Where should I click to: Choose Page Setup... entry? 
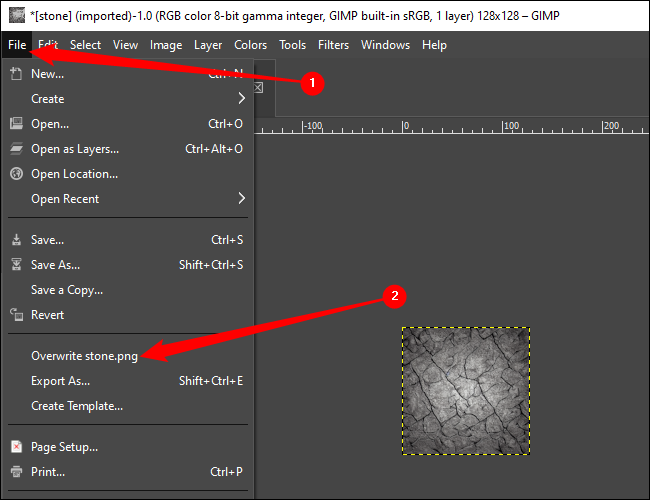[128, 447]
